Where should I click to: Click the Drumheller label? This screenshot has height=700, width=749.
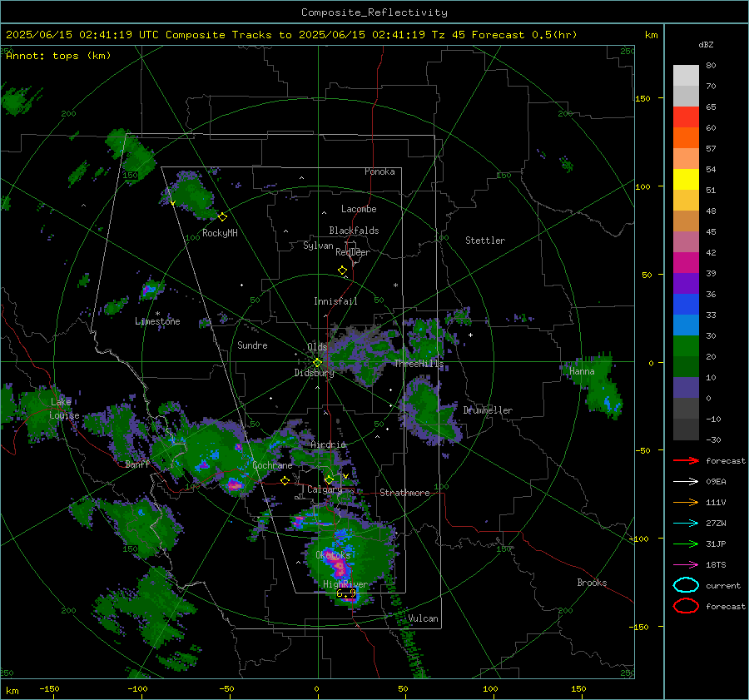pyautogui.click(x=488, y=410)
